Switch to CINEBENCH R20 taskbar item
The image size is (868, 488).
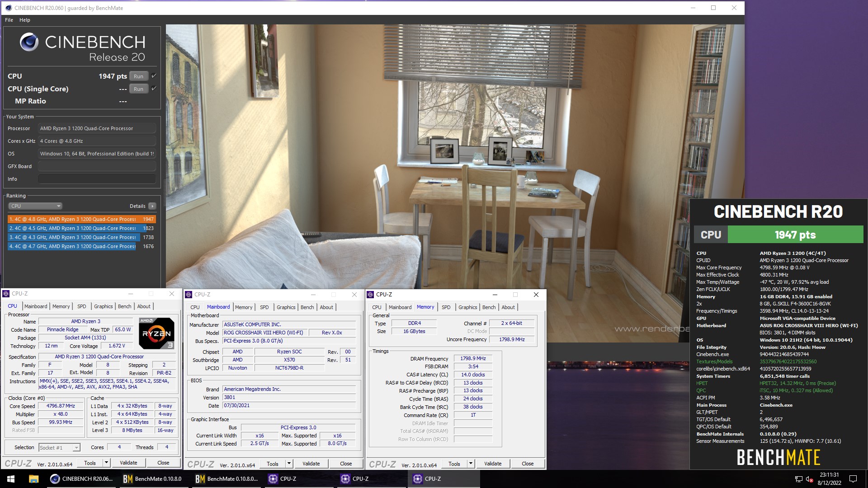point(82,479)
